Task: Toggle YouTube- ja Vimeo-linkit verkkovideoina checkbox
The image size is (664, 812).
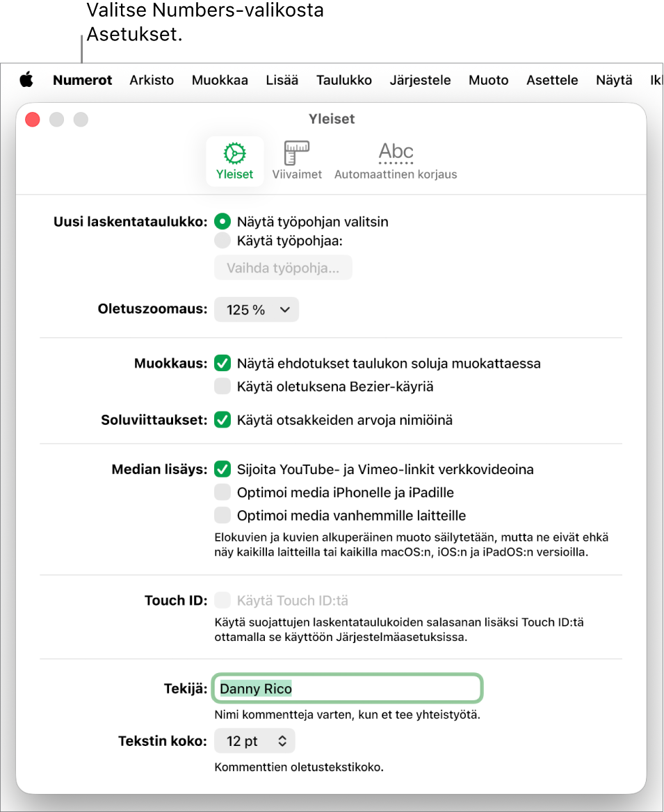Action: pos(222,470)
